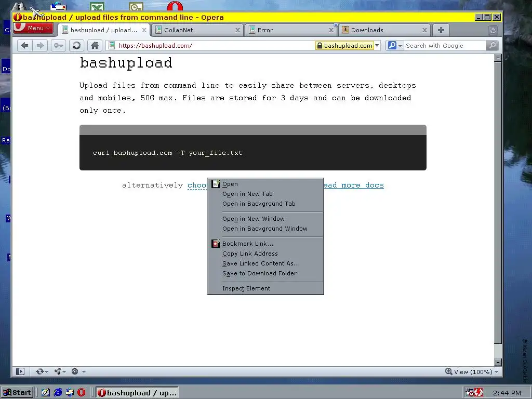The image size is (532, 399).
Task: Click the vertical scrollbar down arrow
Action: click(498, 362)
